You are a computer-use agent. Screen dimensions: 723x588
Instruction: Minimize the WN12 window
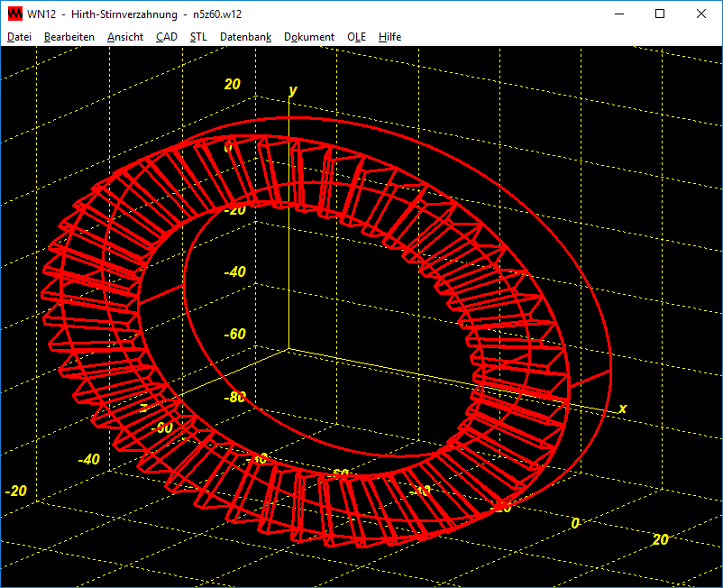point(618,14)
